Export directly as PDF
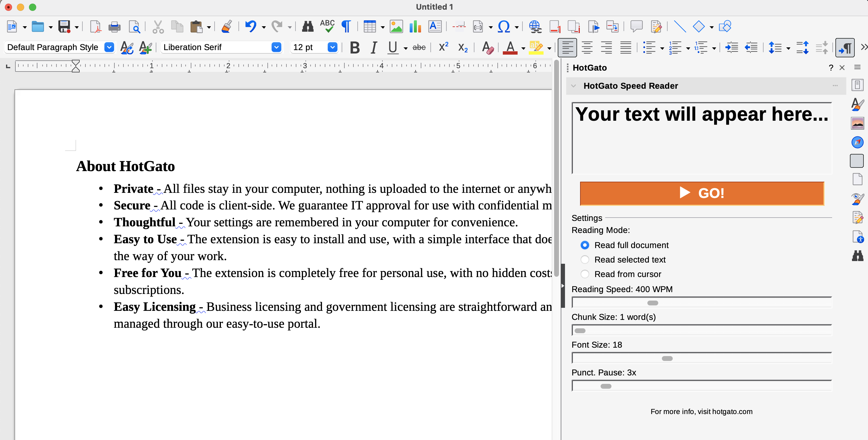Screen dimensions: 868x440 [95, 26]
